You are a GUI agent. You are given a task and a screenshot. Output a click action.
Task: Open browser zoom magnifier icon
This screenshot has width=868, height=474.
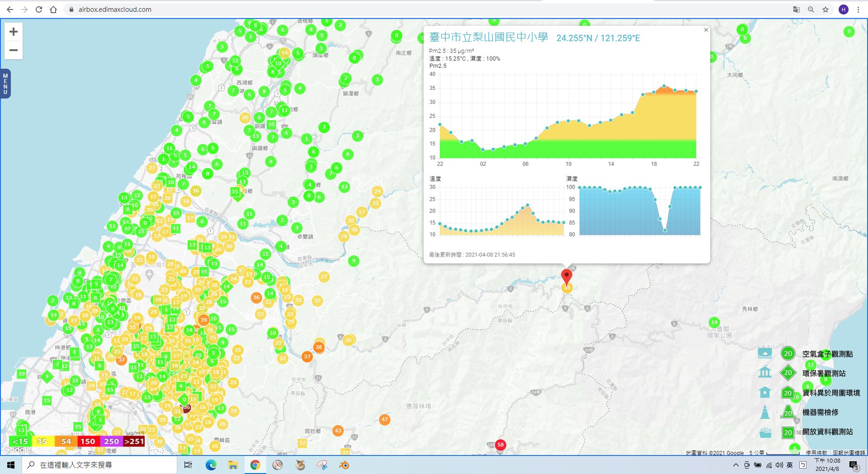(x=811, y=9)
